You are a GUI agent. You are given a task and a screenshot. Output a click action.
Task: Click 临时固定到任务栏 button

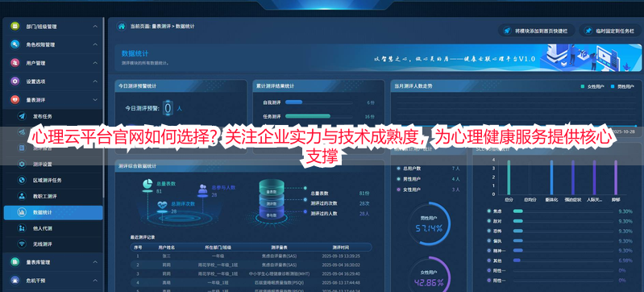[610, 31]
